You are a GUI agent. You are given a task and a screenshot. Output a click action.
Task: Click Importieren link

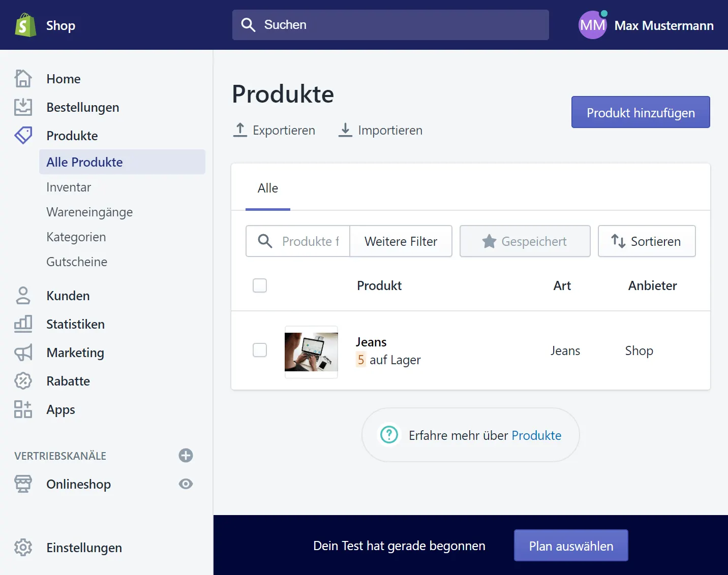pyautogui.click(x=381, y=130)
